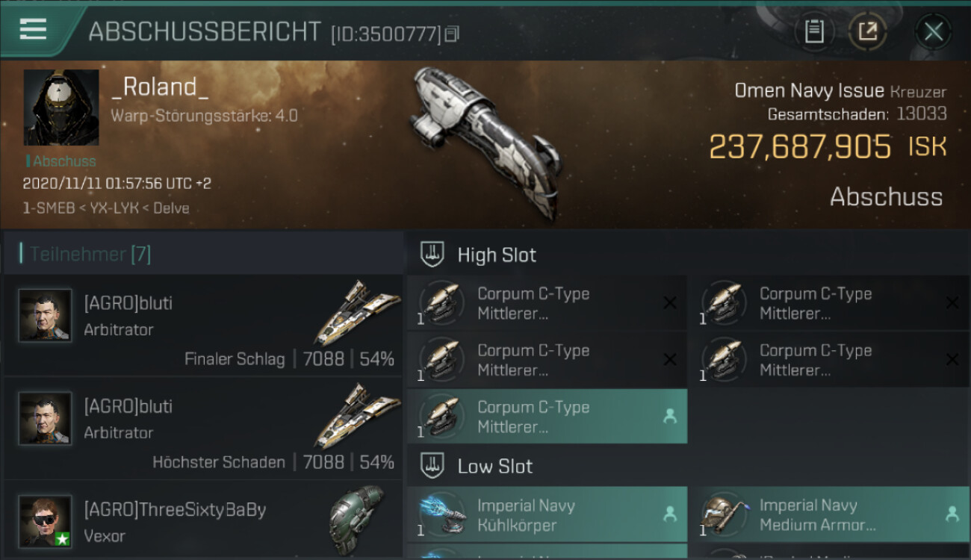Share the kill report via export icon

[868, 31]
